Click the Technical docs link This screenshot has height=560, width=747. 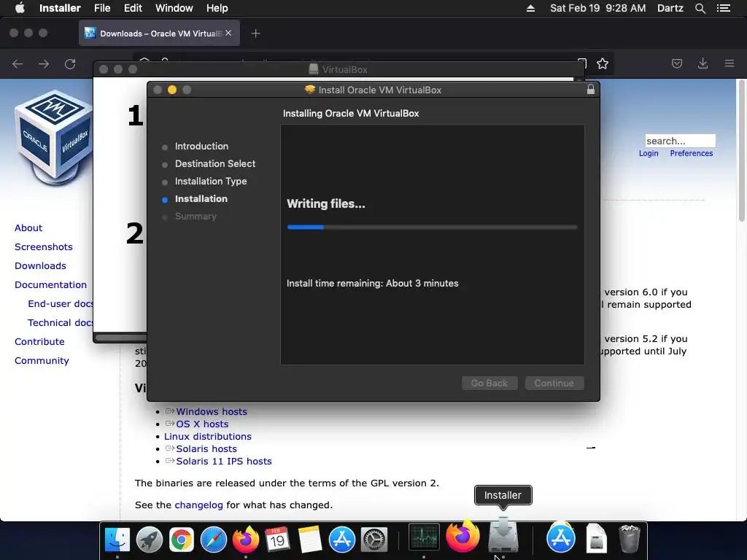pos(60,323)
